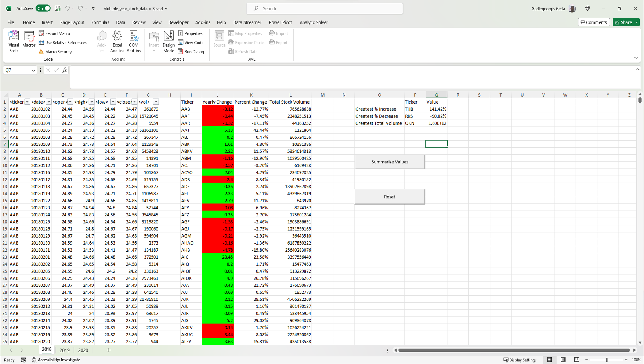The height and width of the screenshot is (364, 644).
Task: Open Macro Security settings
Action: pyautogui.click(x=55, y=52)
